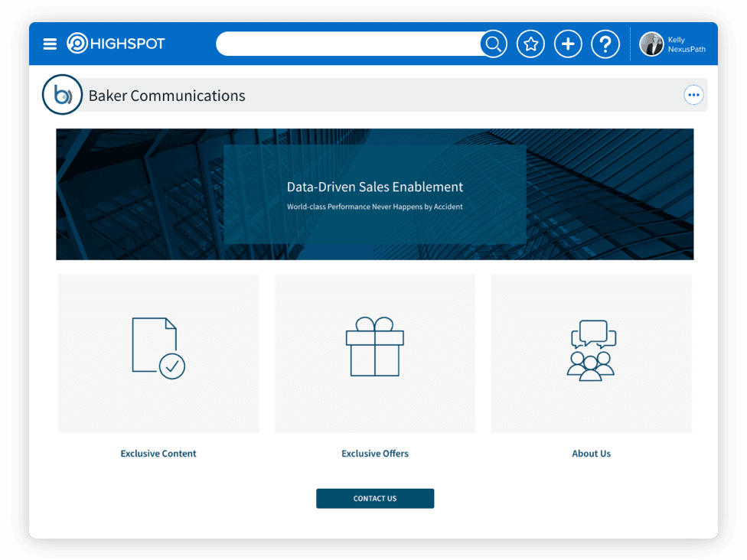Image resolution: width=747 pixels, height=560 pixels.
Task: Click the Exclusive Offers gift icon
Action: click(x=375, y=347)
